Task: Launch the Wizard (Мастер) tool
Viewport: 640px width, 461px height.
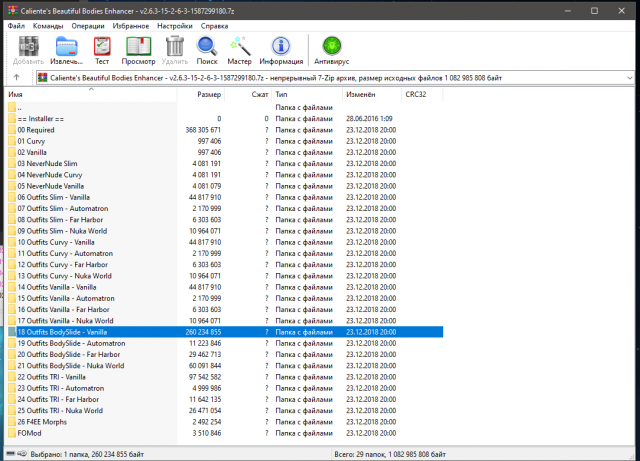Action: (240, 49)
